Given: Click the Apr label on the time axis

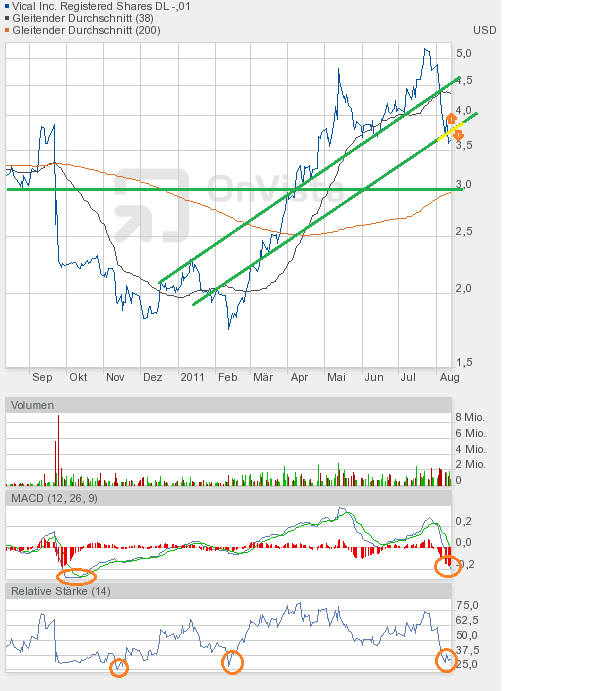Looking at the screenshot, I should [300, 377].
